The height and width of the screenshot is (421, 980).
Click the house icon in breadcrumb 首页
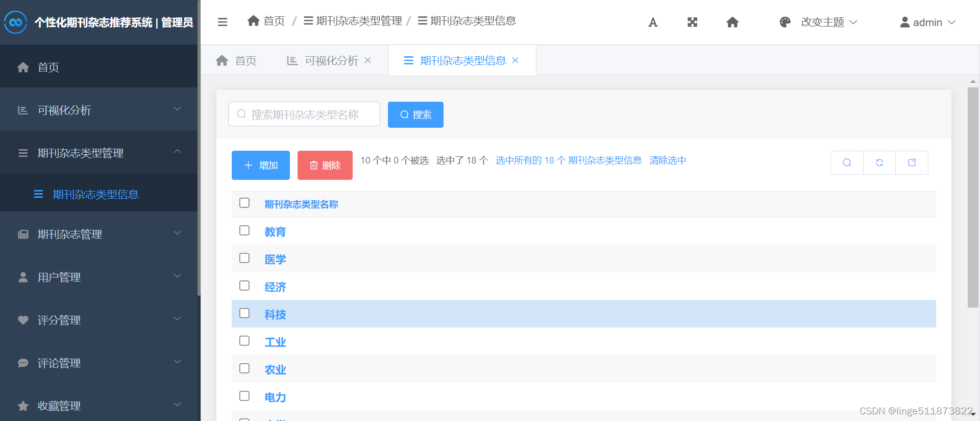254,20
